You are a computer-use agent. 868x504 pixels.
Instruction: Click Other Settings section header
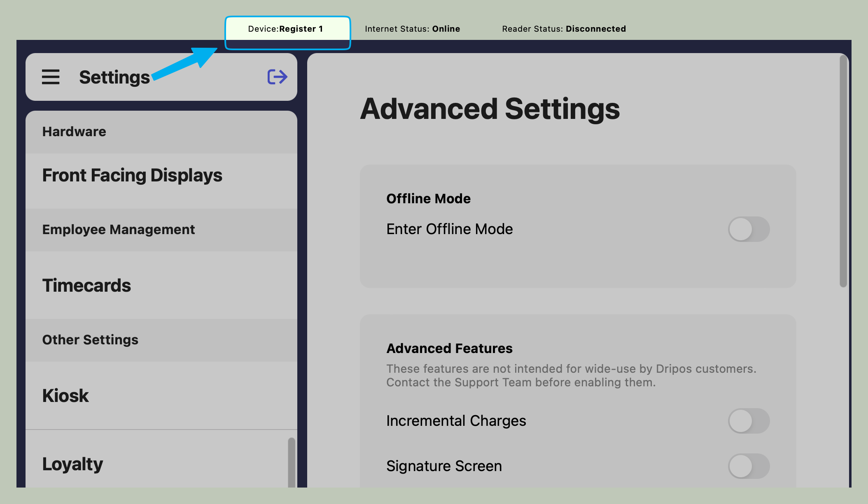90,340
